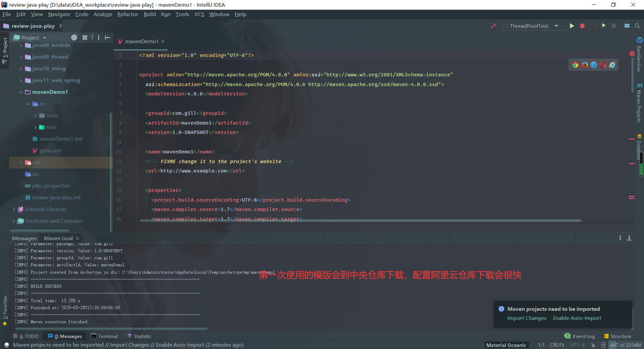This screenshot has width=644, height=349.
Task: Hide the Project tool window
Action: [x=108, y=37]
